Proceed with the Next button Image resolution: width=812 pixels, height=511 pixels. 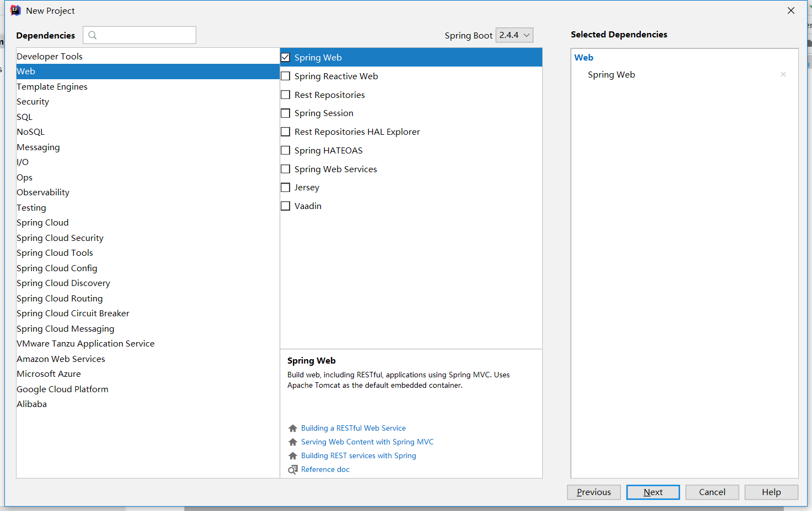point(653,492)
